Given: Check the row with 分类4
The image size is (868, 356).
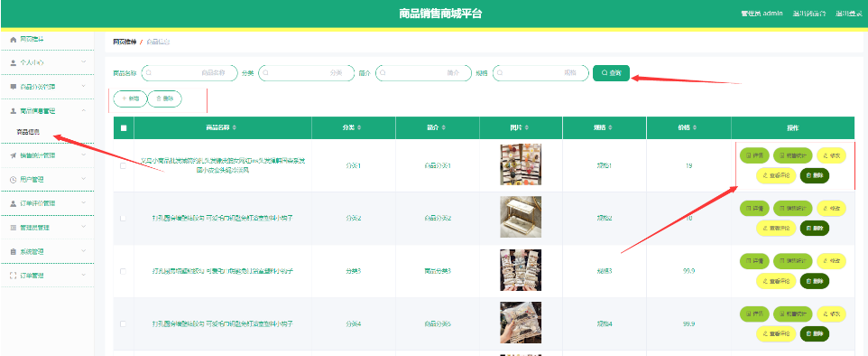Looking at the screenshot, I should [123, 323].
